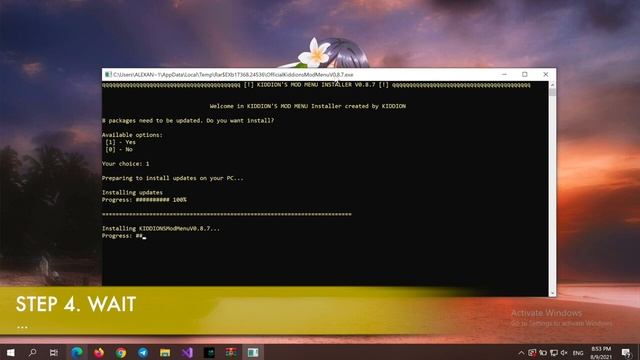Click the console window title bar icon
640x360 pixels.
point(108,74)
